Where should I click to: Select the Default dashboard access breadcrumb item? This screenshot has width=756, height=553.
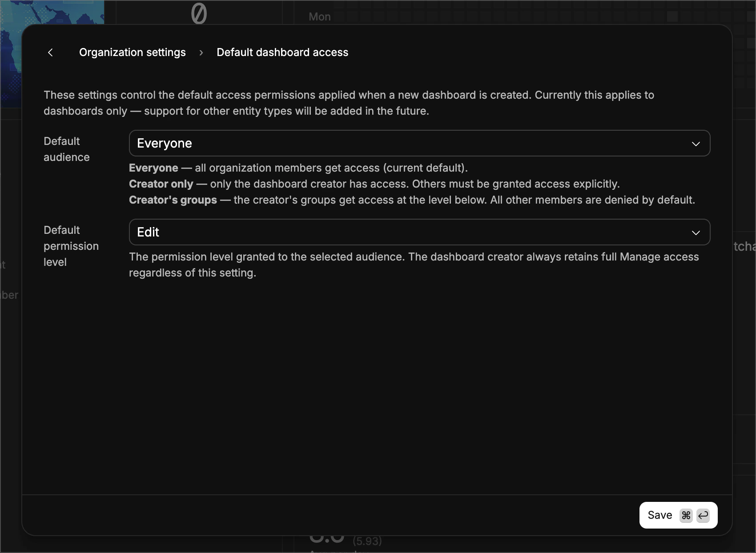282,52
